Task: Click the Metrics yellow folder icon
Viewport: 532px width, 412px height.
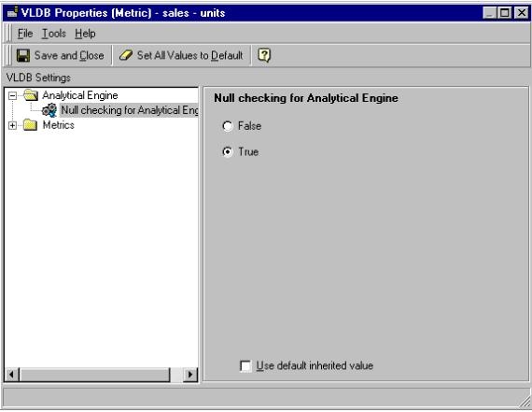Action: (x=31, y=125)
